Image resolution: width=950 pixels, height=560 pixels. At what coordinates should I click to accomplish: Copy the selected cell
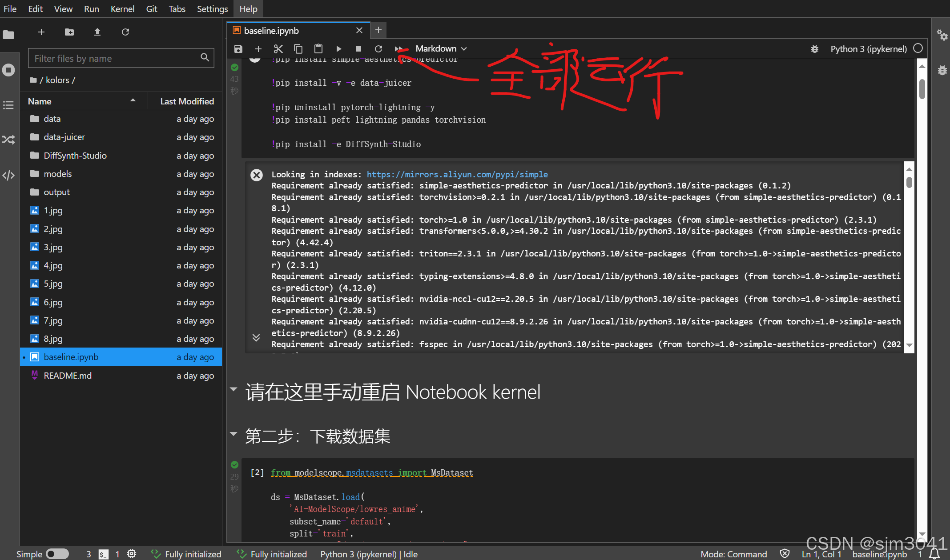tap(298, 48)
